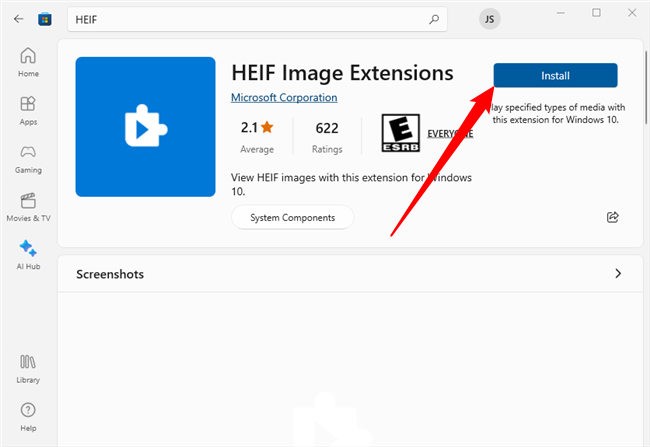Click the share icon

(x=613, y=217)
